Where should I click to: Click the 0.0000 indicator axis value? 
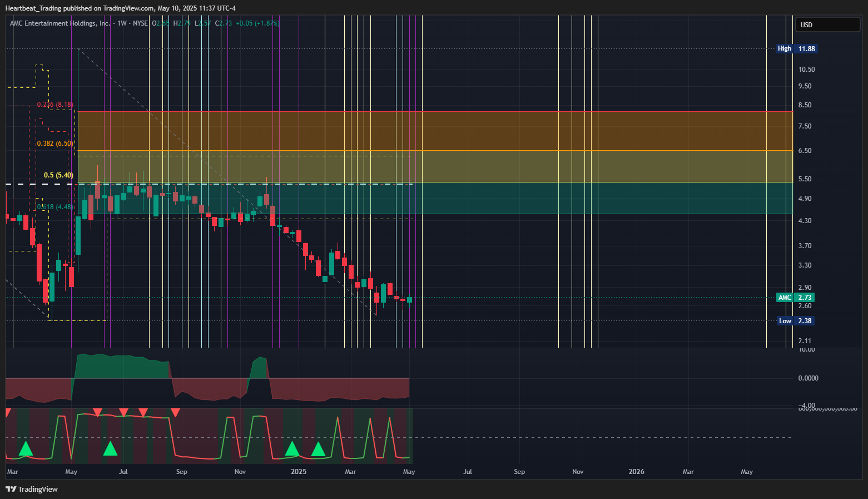coord(809,378)
